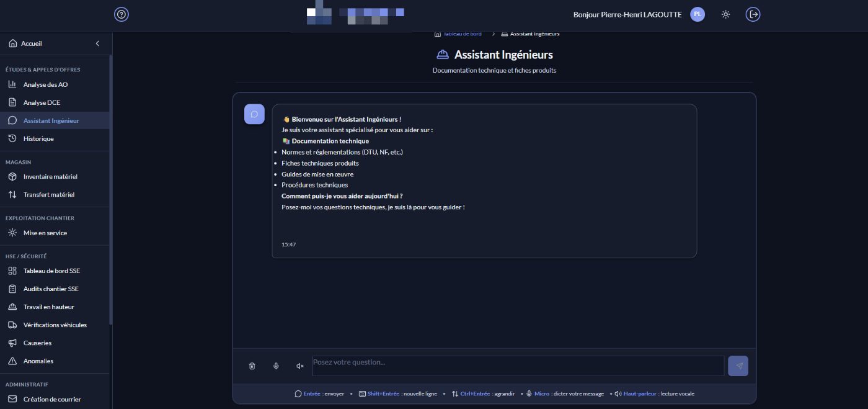Click the send message paper plane button
This screenshot has width=868, height=409.
pyautogui.click(x=738, y=366)
